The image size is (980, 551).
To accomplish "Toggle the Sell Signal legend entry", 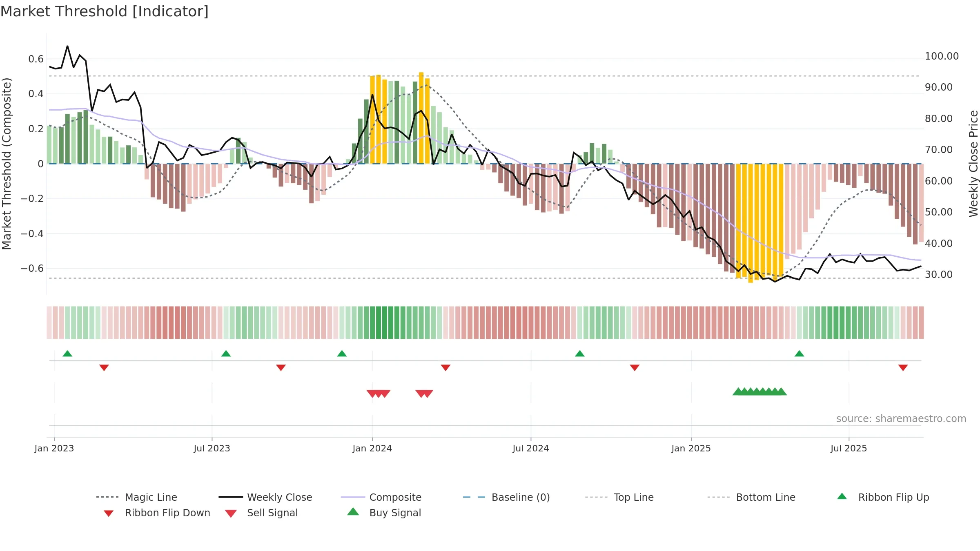I will click(261, 513).
